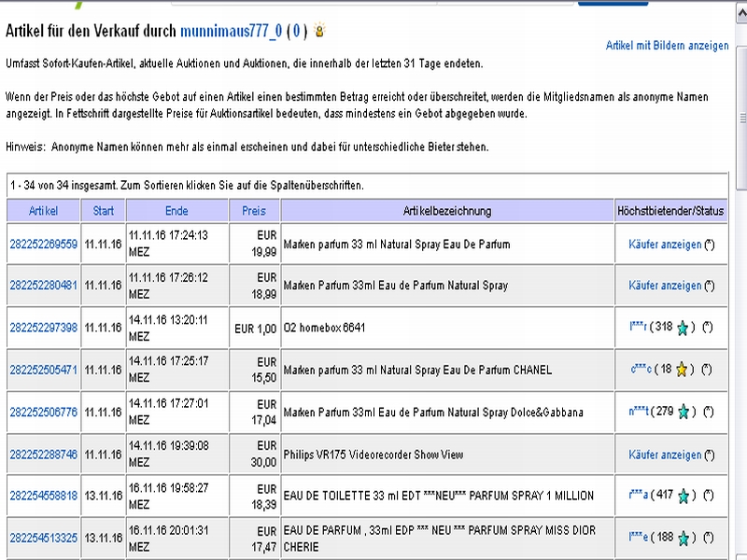Open bidder c***c on CHANEL parfum row
This screenshot has width=747, height=560.
(641, 369)
